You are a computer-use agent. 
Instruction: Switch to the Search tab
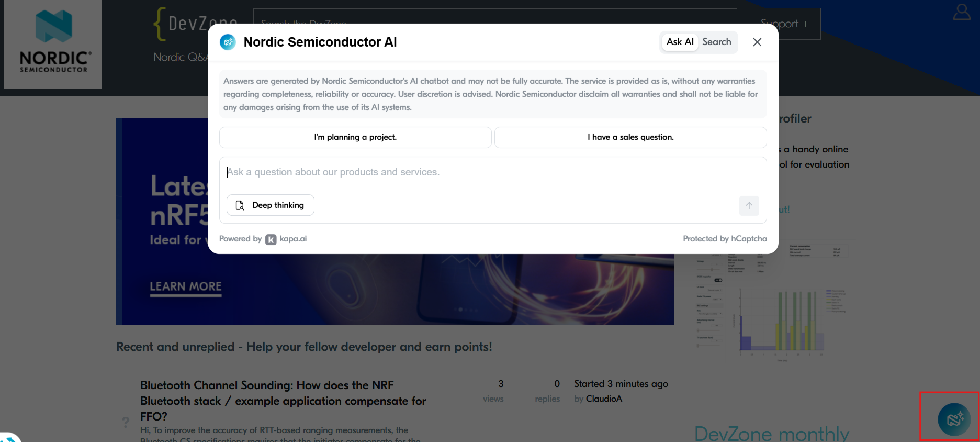(716, 42)
